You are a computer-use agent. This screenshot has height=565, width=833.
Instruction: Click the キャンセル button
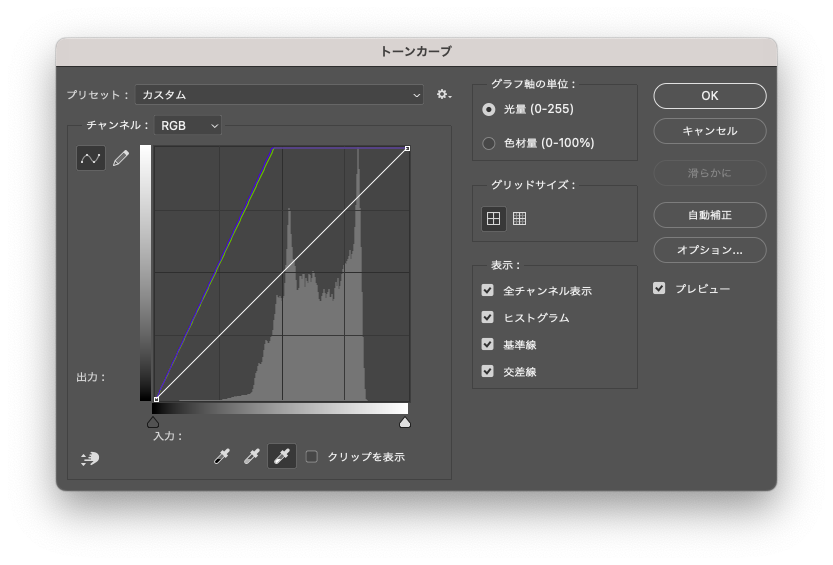click(710, 131)
